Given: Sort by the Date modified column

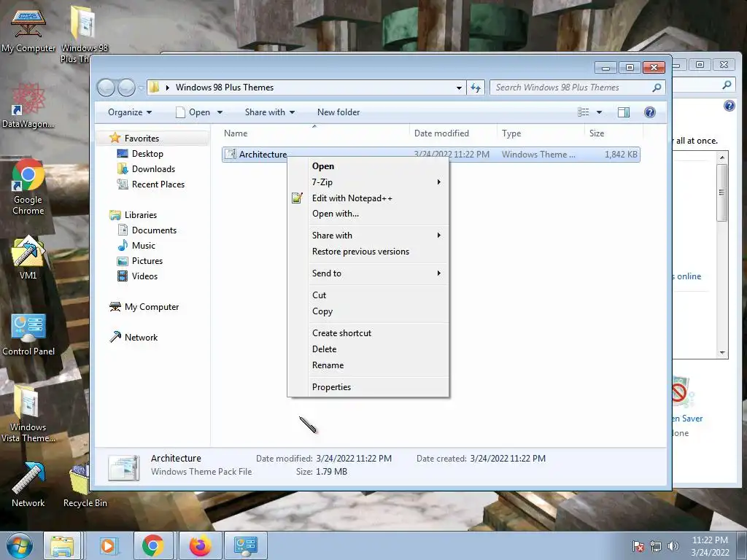Looking at the screenshot, I should click(452, 133).
